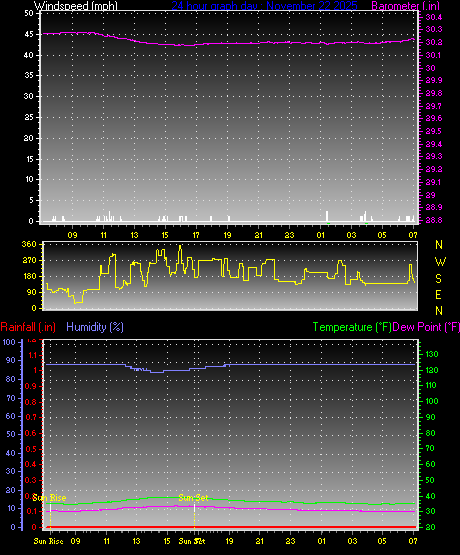Click the 0.9 rainfall axis value
Image resolution: width=460 pixels, height=555 pixels.
(31, 386)
